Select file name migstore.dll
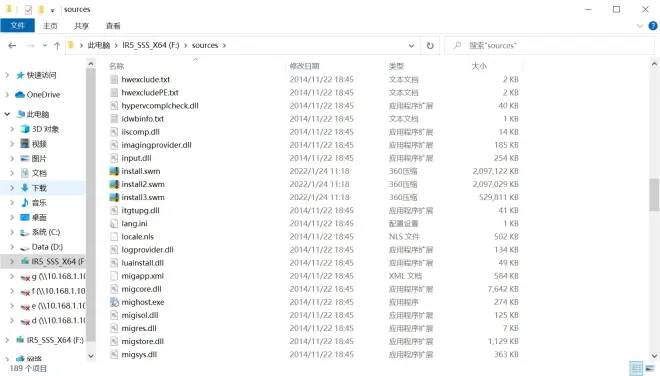The image size is (660, 376). [142, 341]
